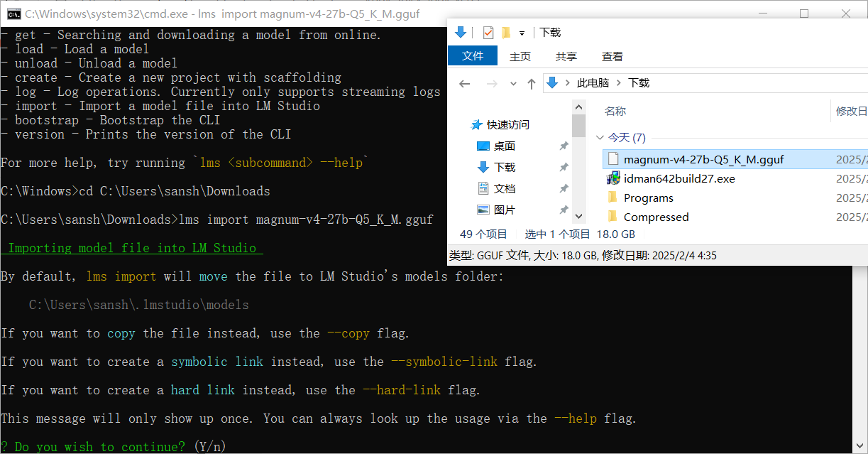Expand chevron before 此电脑 in address bar

pyautogui.click(x=568, y=83)
